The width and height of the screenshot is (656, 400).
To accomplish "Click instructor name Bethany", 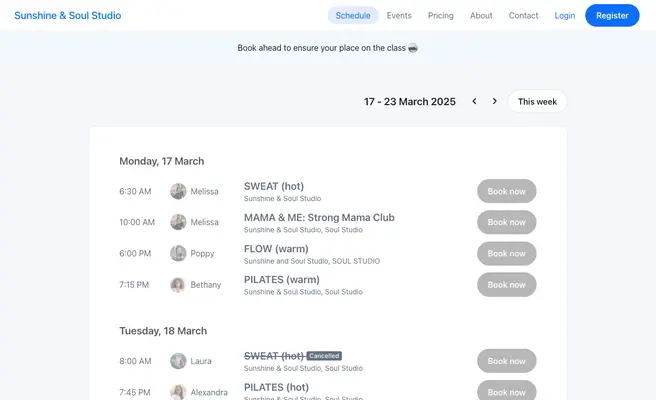I will [205, 285].
